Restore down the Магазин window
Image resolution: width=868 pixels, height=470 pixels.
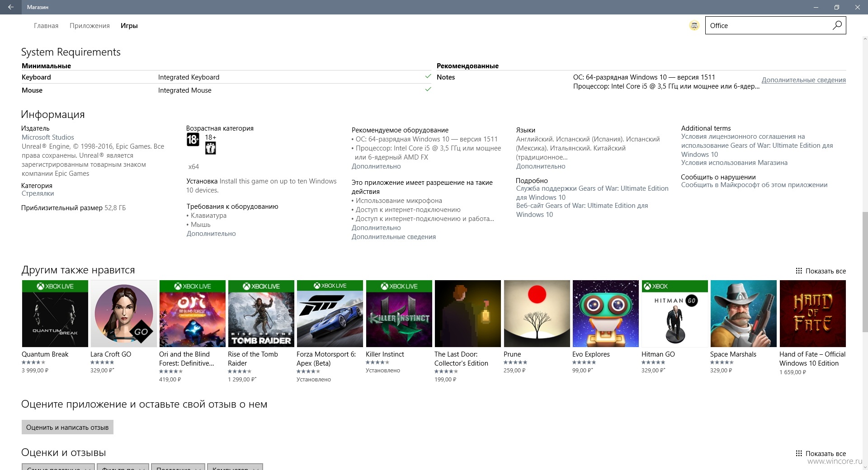(836, 7)
